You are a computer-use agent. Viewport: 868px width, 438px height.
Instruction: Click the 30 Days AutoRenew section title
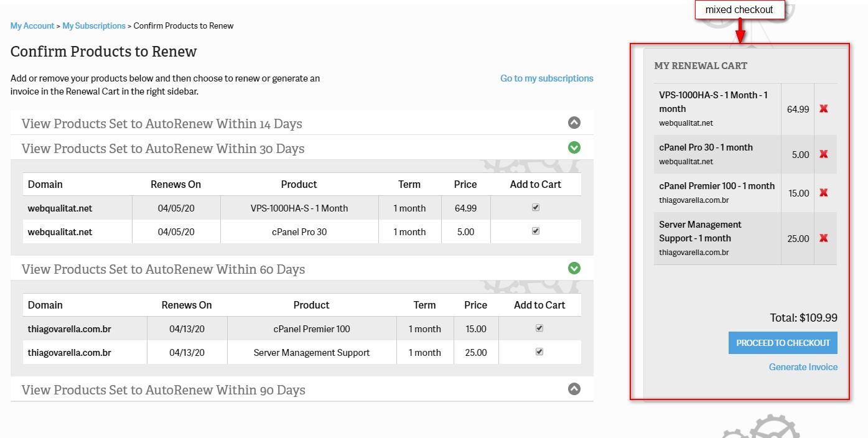click(x=163, y=149)
